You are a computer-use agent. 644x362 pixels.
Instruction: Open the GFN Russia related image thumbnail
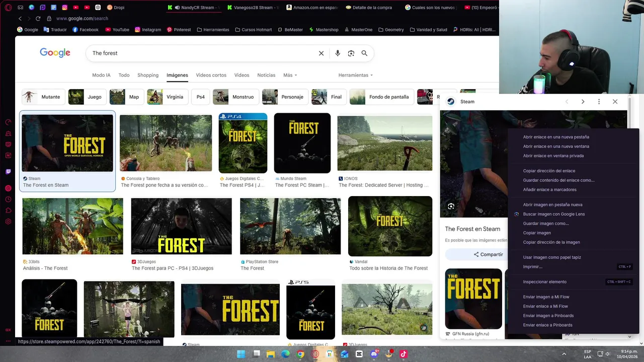[473, 299]
